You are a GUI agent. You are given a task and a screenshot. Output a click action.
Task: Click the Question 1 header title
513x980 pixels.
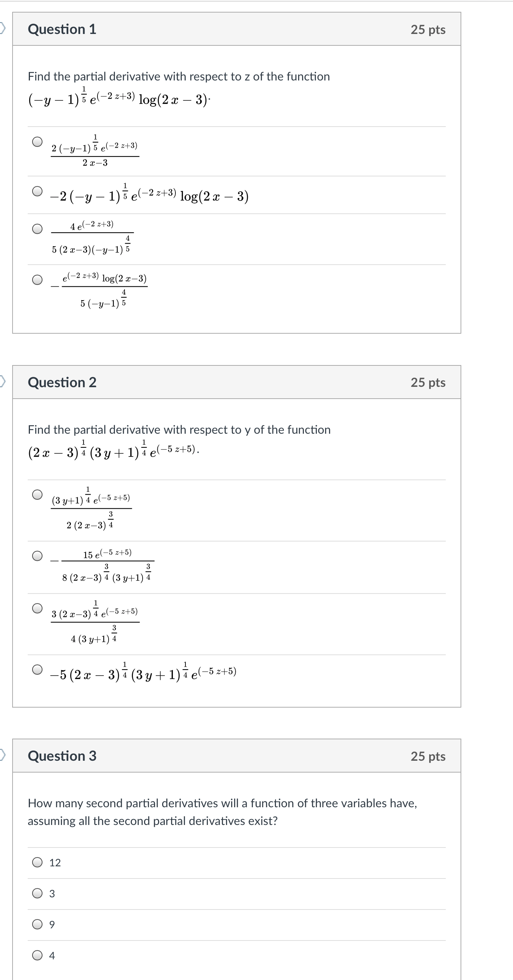point(62,29)
